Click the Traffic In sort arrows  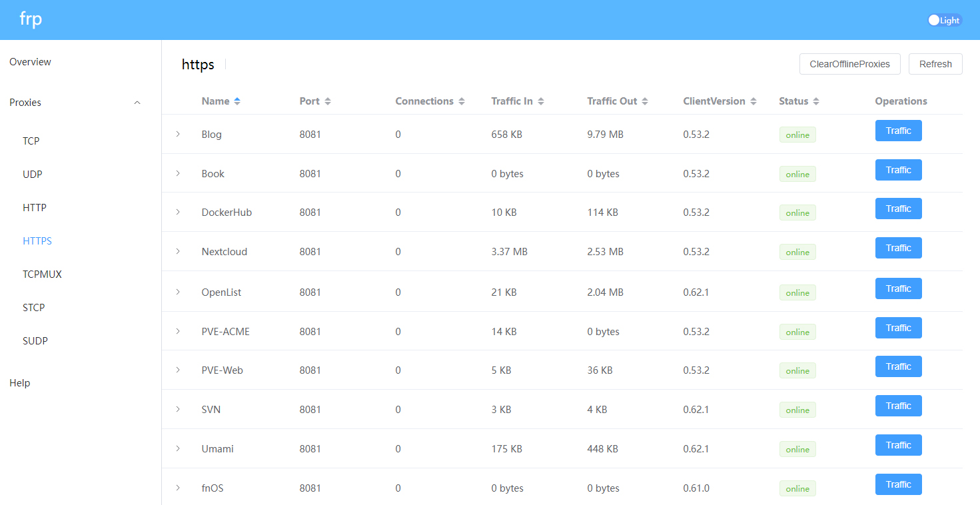point(540,101)
